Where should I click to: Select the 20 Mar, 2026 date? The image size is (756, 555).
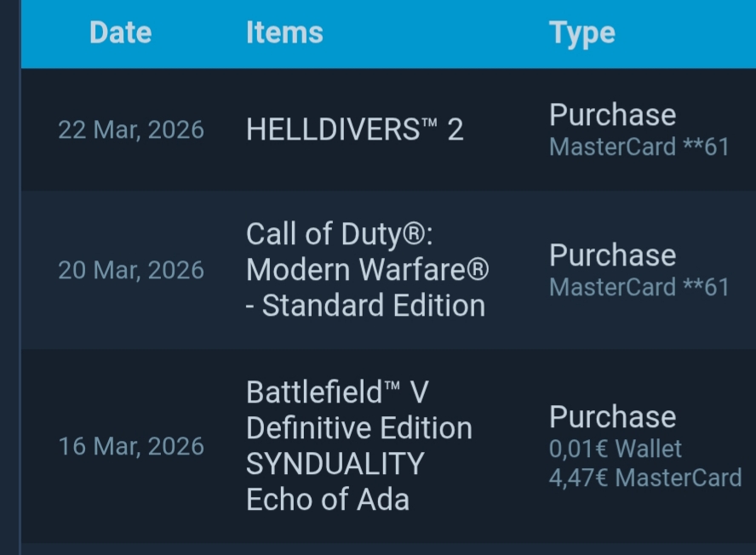click(131, 270)
